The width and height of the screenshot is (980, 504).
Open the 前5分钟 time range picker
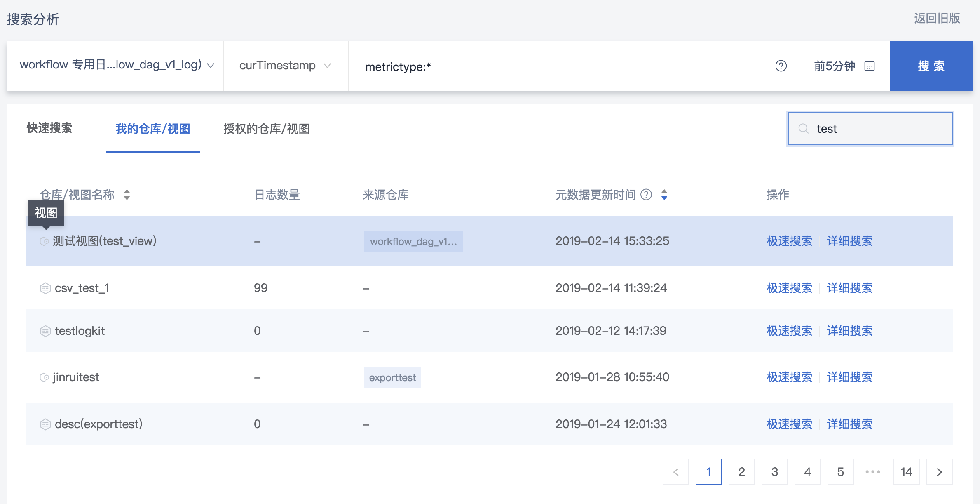point(844,66)
